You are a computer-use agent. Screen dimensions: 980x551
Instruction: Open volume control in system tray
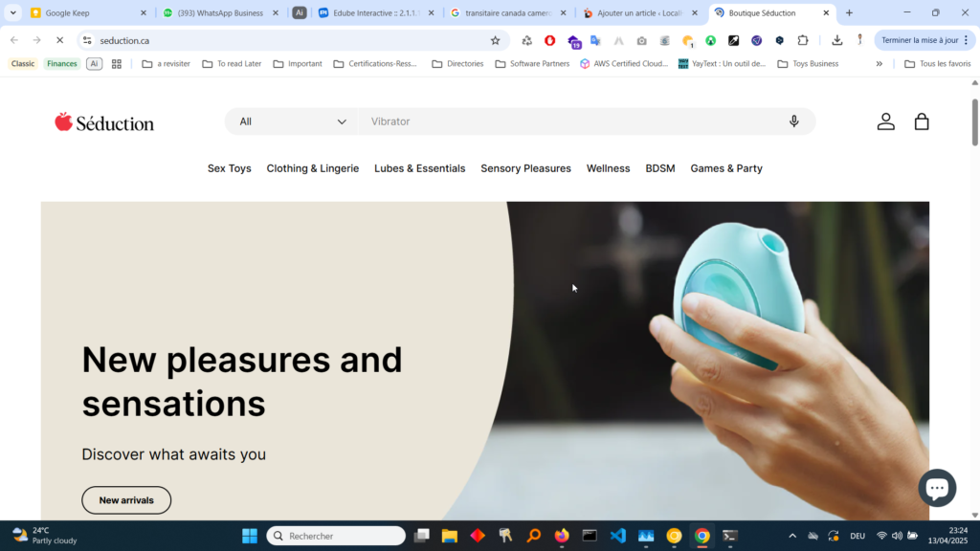[897, 536]
